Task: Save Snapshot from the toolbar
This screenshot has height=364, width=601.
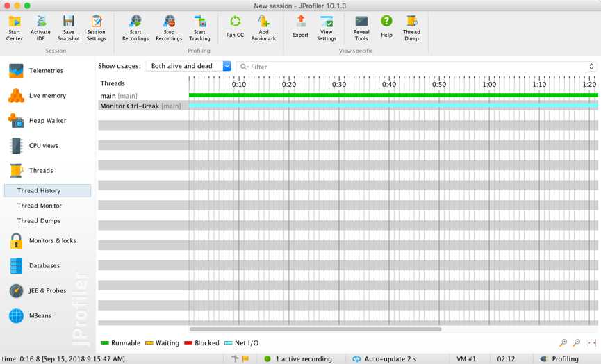Action: pos(69,28)
